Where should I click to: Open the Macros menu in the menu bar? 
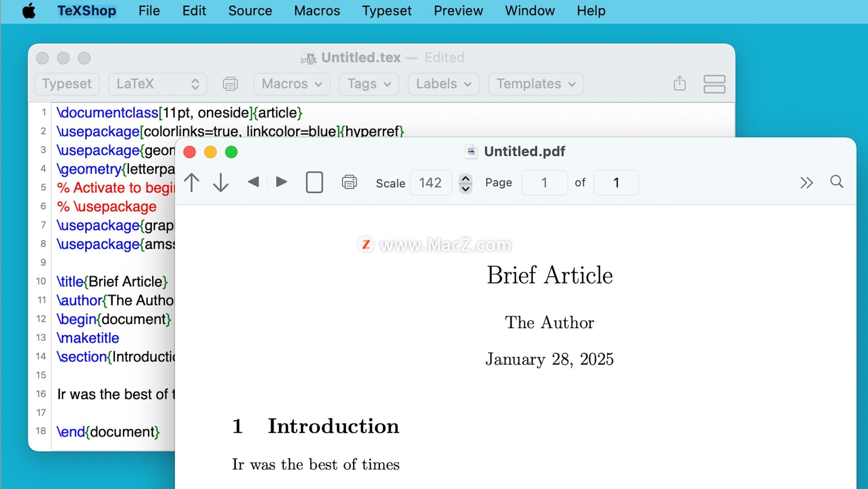click(x=317, y=11)
